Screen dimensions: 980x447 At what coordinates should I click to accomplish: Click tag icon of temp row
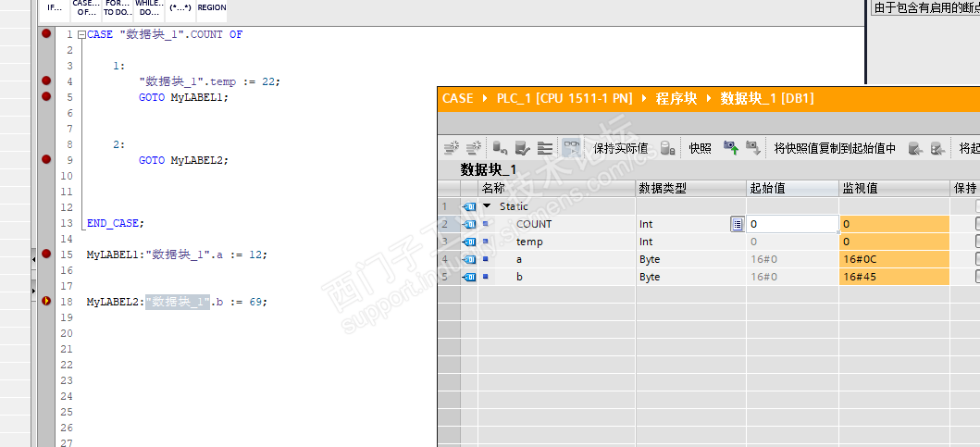click(469, 242)
